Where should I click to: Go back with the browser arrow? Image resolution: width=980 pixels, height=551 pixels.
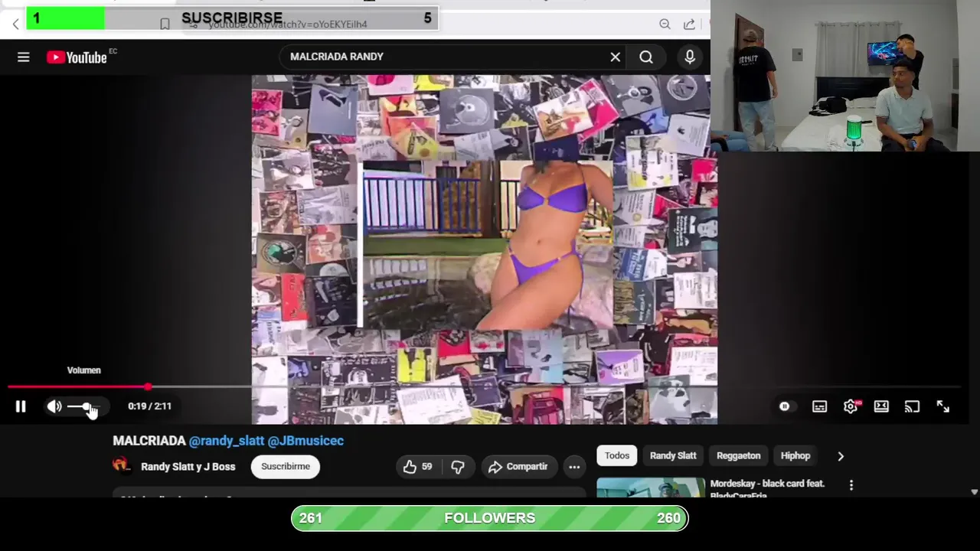click(x=15, y=24)
